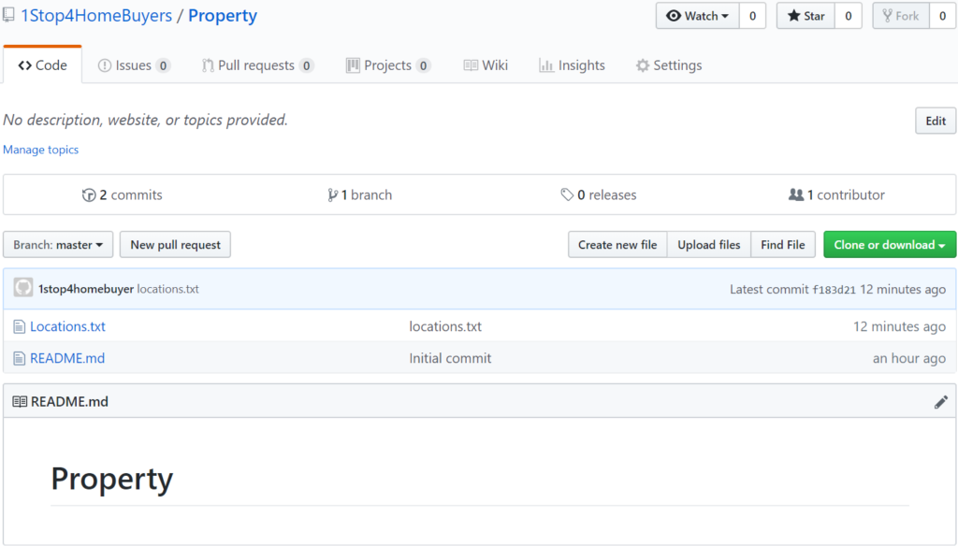Click New pull request
The image size is (958, 560).
pos(175,245)
